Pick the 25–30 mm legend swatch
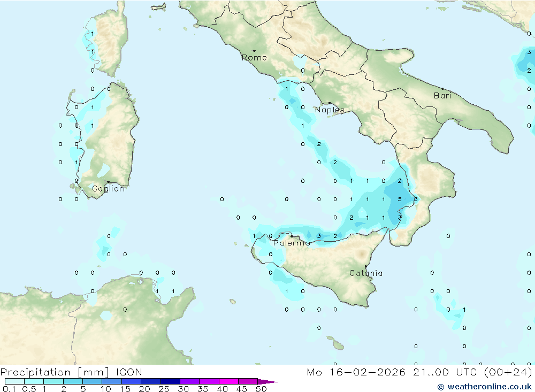 coord(170,381)
